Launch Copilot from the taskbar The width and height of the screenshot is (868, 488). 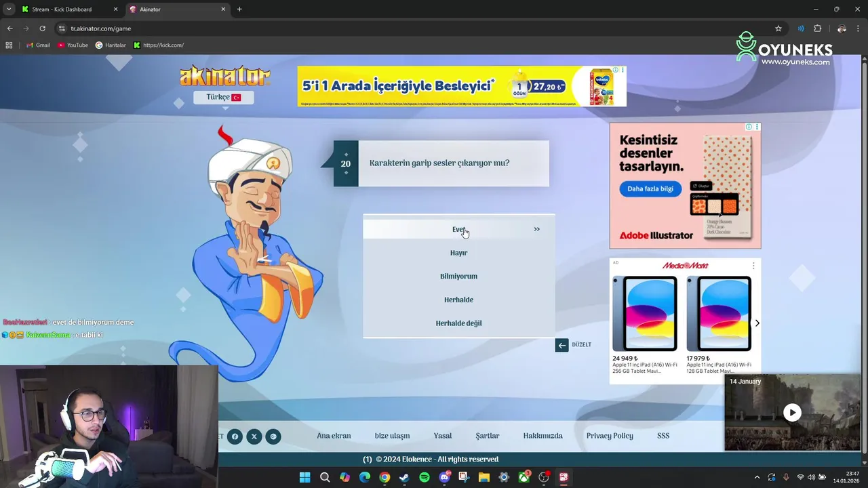tap(344, 477)
